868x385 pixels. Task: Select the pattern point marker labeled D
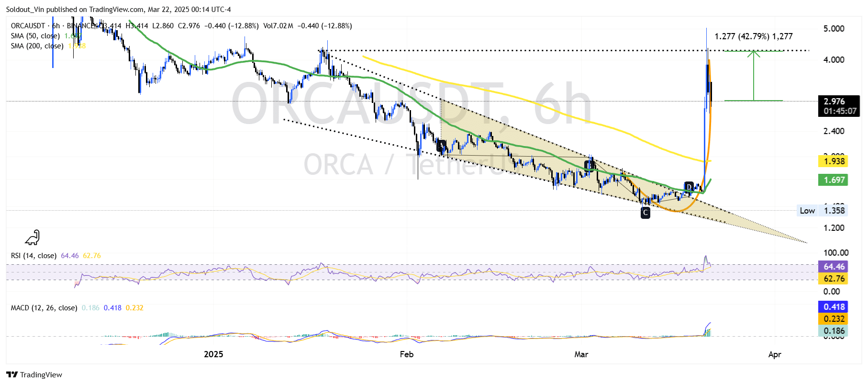689,187
